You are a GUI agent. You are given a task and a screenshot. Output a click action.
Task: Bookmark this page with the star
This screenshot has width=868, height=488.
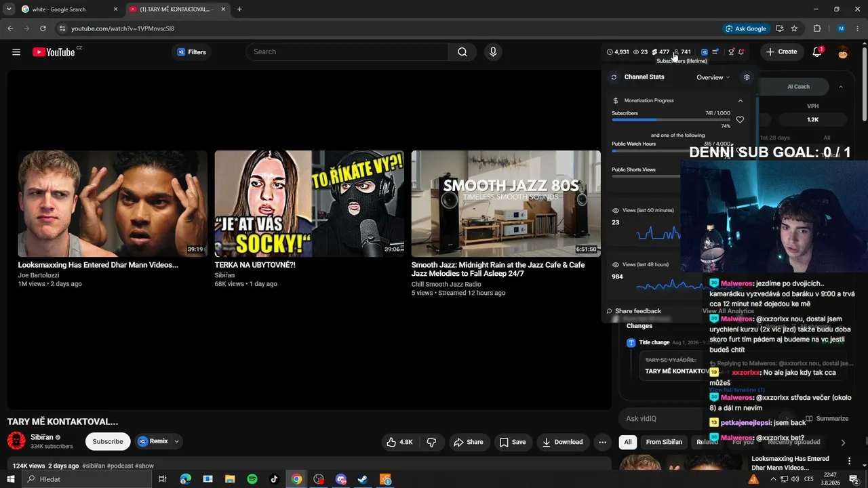(794, 28)
